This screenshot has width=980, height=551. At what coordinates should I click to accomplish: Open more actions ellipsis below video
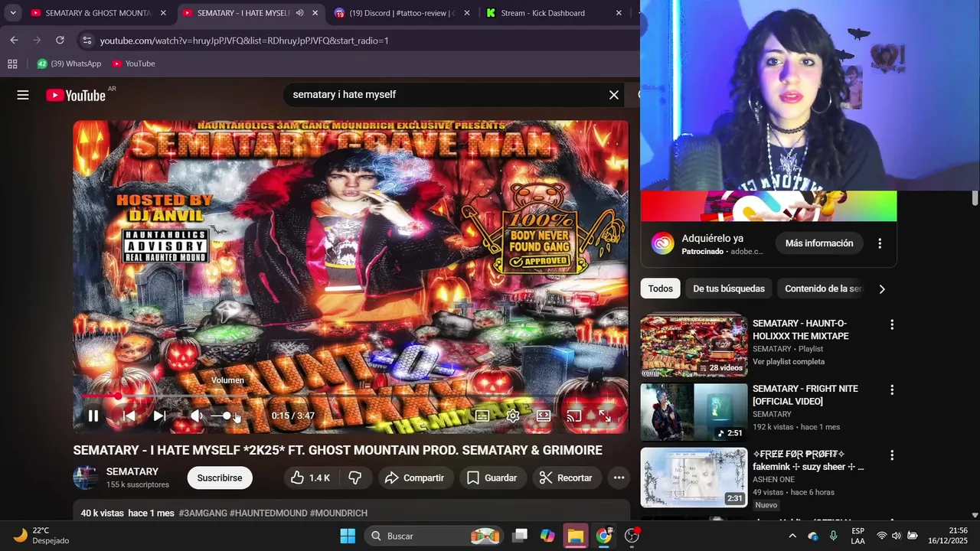tap(619, 478)
